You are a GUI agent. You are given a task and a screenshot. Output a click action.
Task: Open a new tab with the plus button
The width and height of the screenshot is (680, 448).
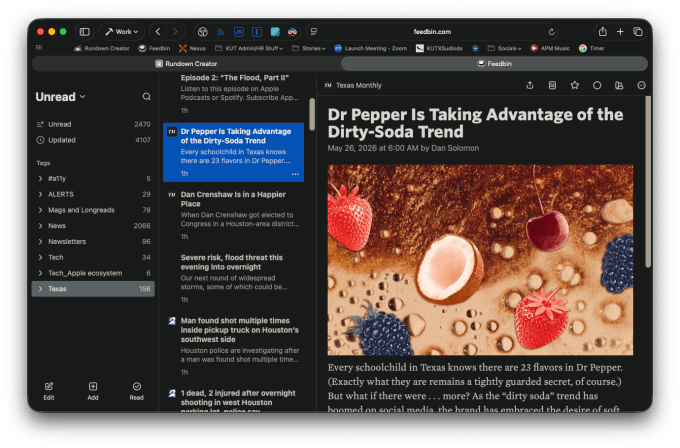coord(620,32)
